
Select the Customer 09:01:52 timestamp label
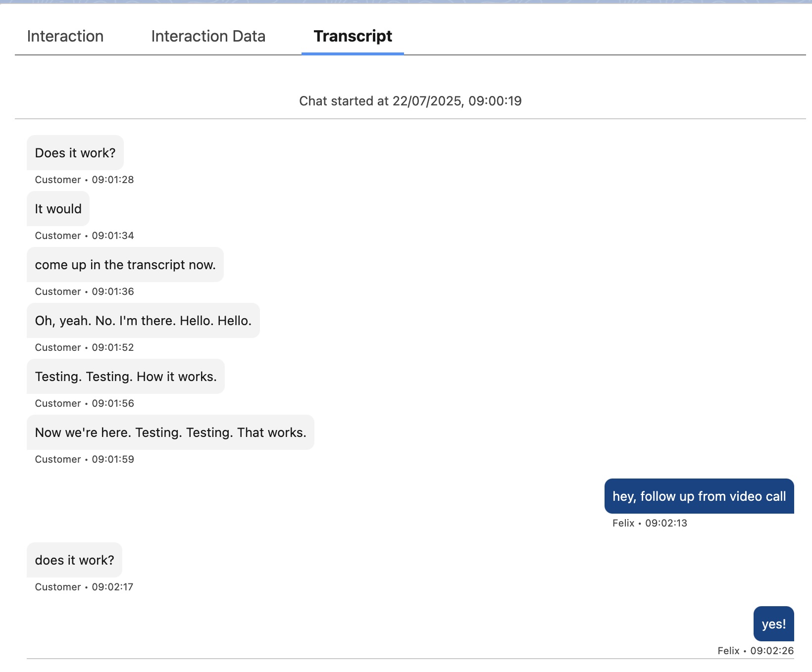tap(84, 347)
